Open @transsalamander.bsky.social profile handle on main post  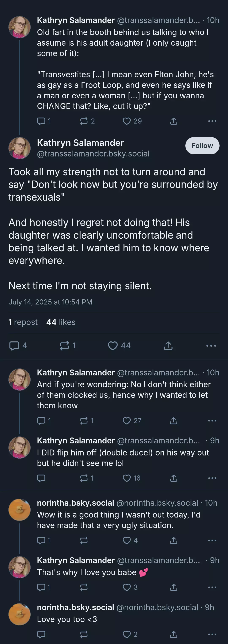(x=93, y=154)
